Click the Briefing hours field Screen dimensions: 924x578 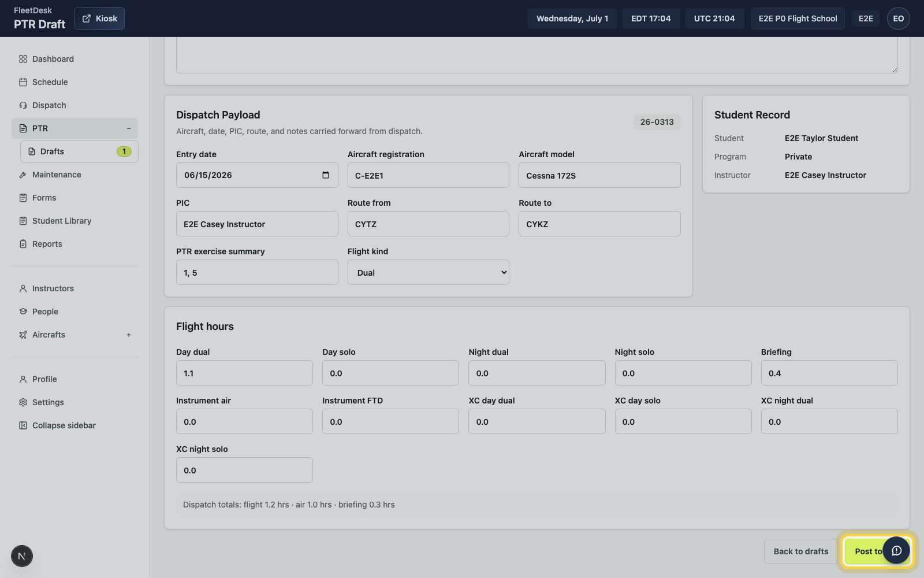(x=829, y=373)
